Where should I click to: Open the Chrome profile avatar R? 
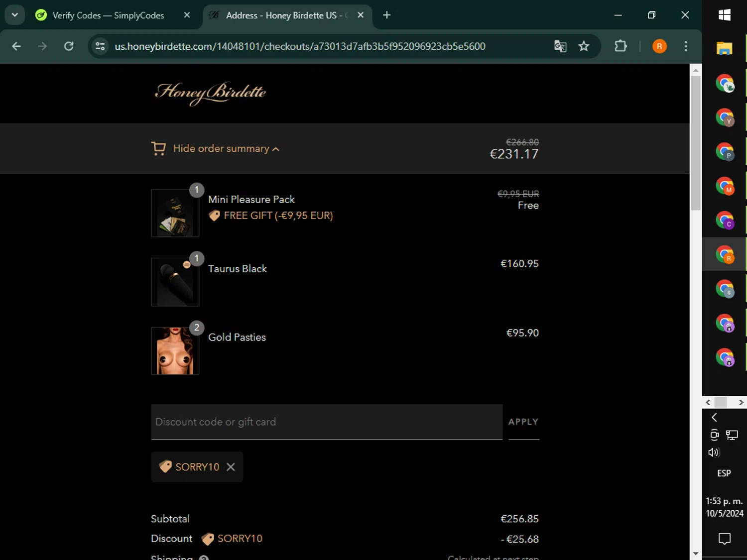point(659,46)
